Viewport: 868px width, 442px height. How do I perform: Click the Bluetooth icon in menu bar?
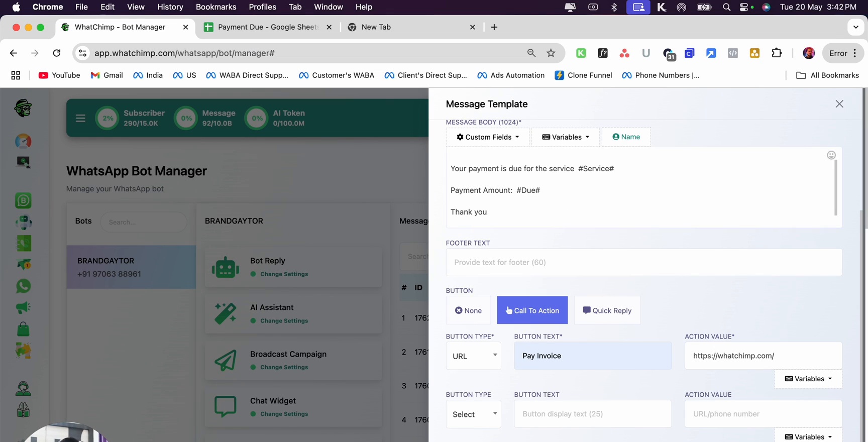pyautogui.click(x=614, y=7)
